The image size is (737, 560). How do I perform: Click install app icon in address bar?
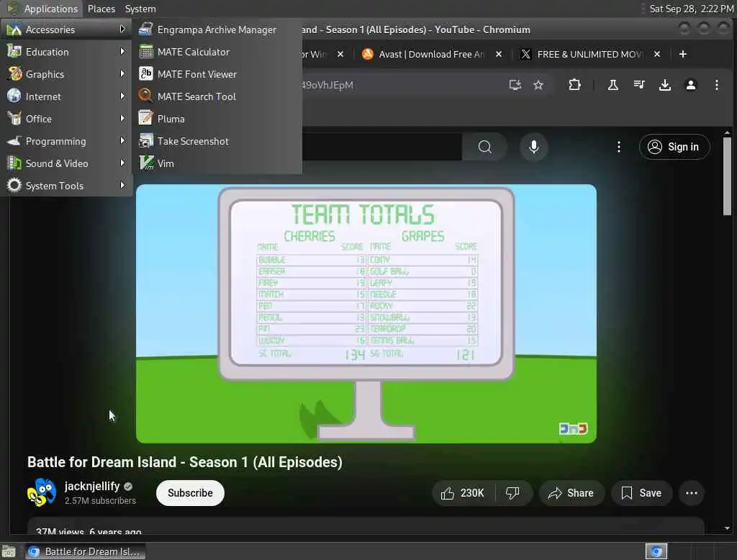pyautogui.click(x=515, y=85)
